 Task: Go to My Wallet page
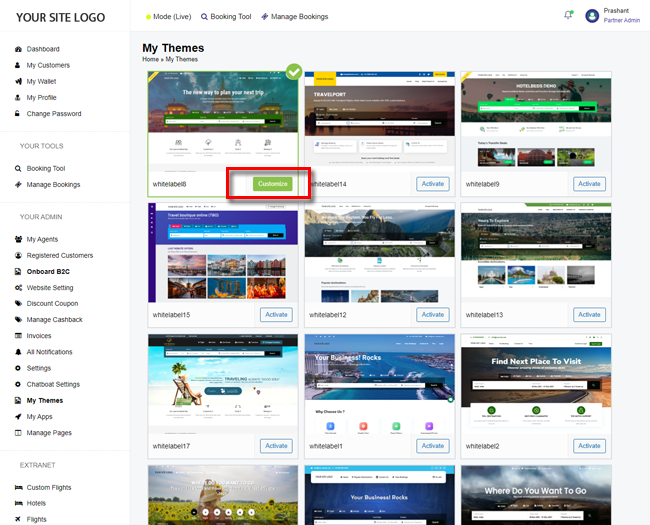(41, 81)
